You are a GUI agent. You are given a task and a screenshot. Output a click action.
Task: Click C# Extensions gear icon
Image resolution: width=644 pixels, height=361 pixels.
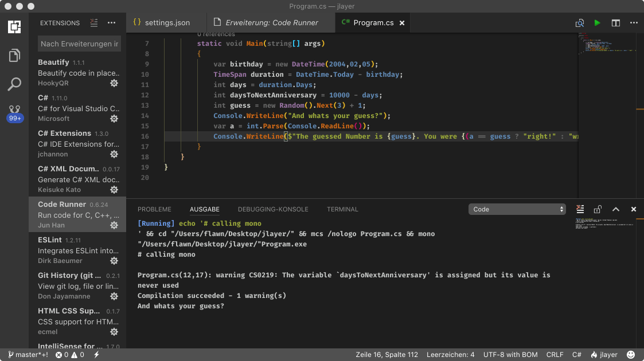pyautogui.click(x=114, y=154)
